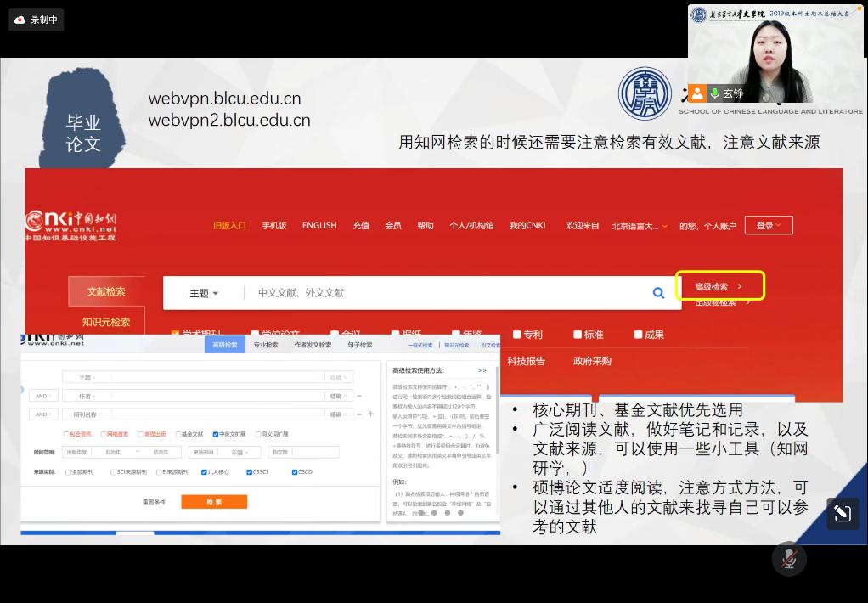Select the 知识元检索 side tab
Image resolution: width=868 pixels, height=603 pixels.
coord(106,322)
